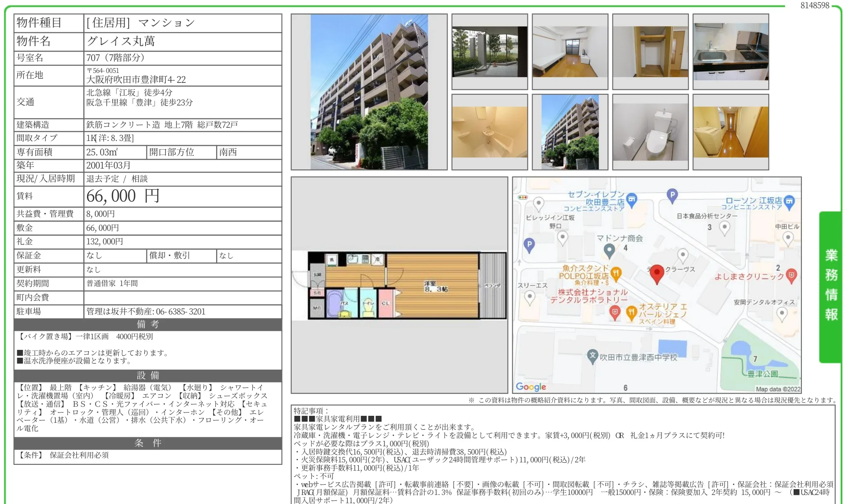Click the floor plan image
This screenshot has height=504, width=848.
(x=399, y=285)
